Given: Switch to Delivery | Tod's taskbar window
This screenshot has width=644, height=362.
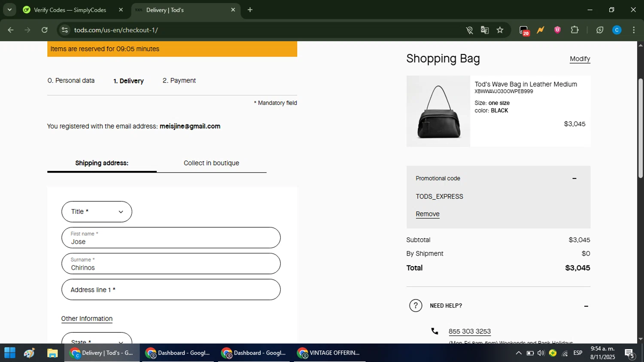Looking at the screenshot, I should 102,353.
